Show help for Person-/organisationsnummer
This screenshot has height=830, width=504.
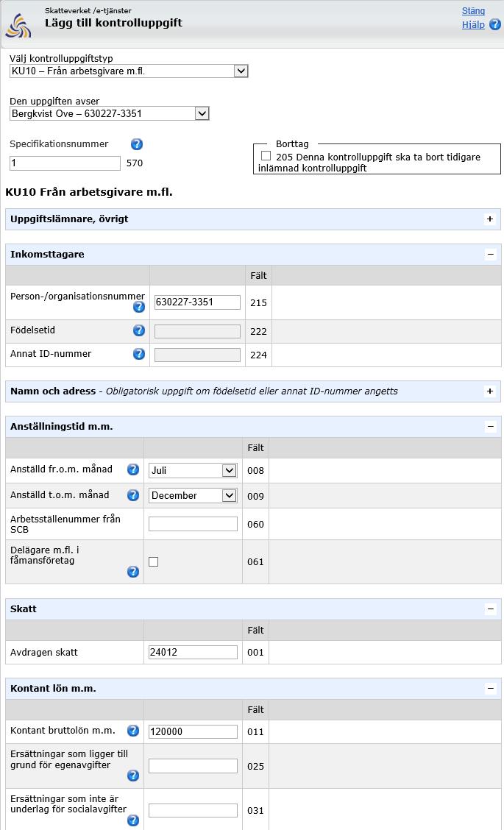click(x=139, y=307)
